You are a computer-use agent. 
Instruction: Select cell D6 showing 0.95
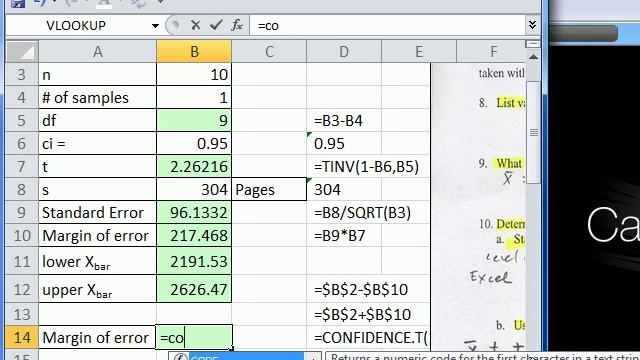tap(344, 143)
